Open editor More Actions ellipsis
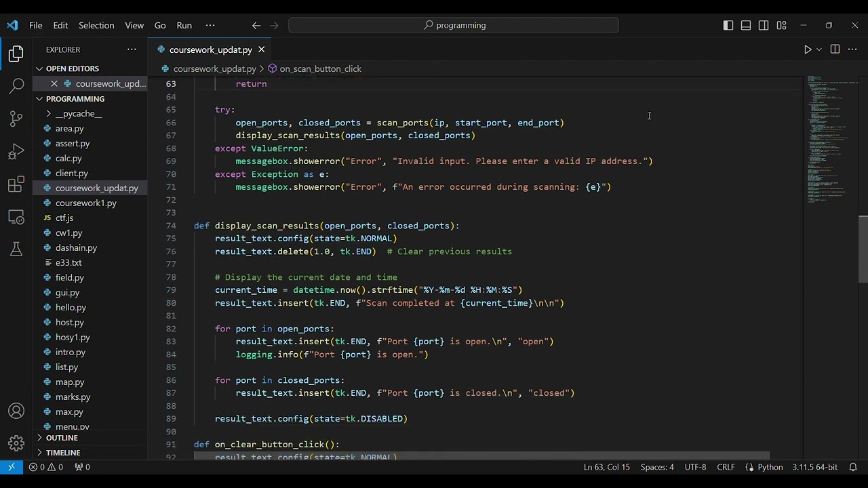The width and height of the screenshot is (868, 488). [853, 49]
